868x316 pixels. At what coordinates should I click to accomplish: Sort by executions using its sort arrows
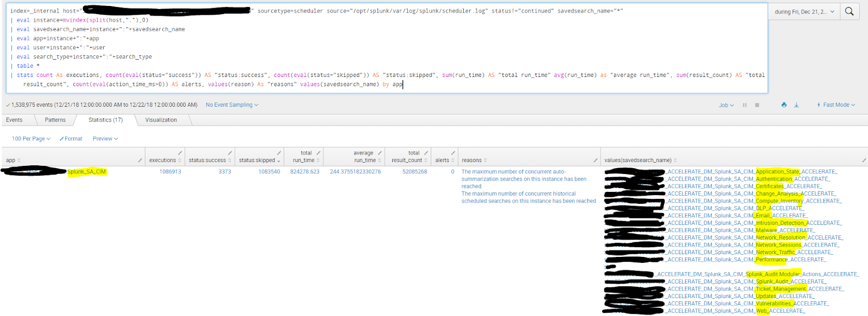[180, 160]
